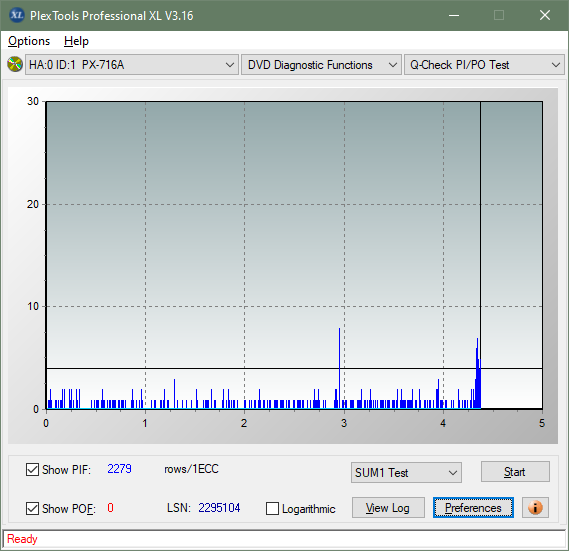569x551 pixels.
Task: Click the Y-axis label 30
Action: [33, 101]
